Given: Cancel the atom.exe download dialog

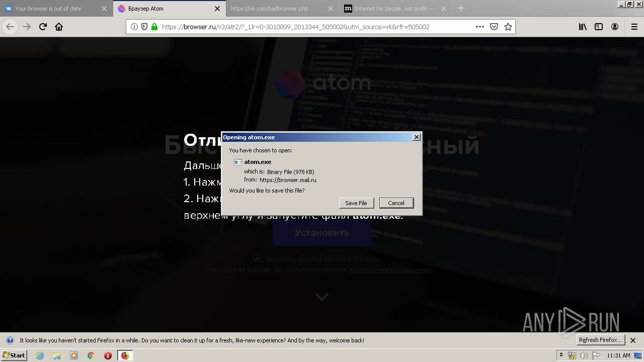Looking at the screenshot, I should point(396,203).
